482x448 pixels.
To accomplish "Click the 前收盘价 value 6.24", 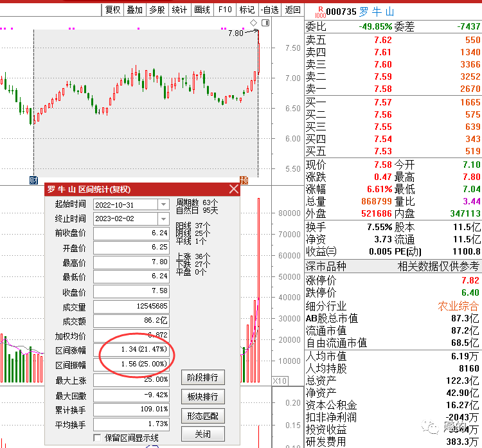I will pos(159,233).
